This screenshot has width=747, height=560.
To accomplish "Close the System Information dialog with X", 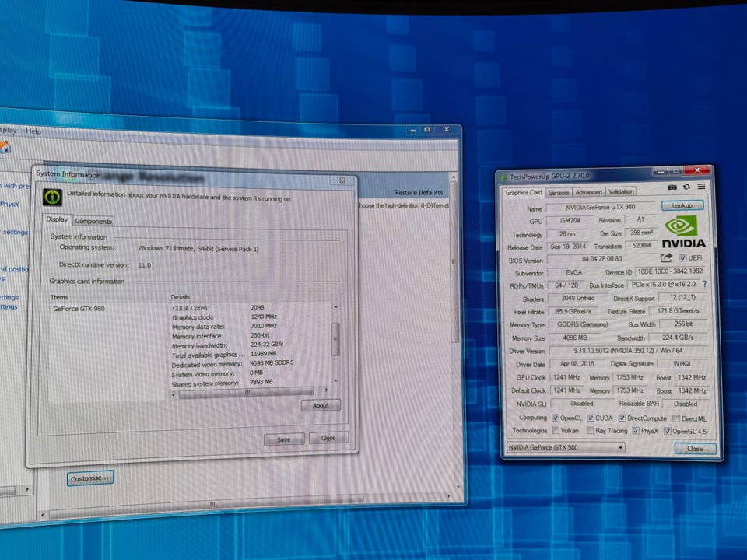I will click(342, 180).
